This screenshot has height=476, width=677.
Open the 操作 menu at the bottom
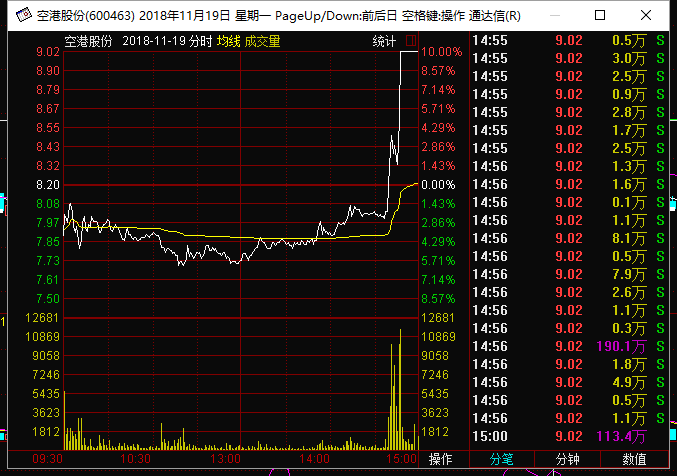[441, 459]
